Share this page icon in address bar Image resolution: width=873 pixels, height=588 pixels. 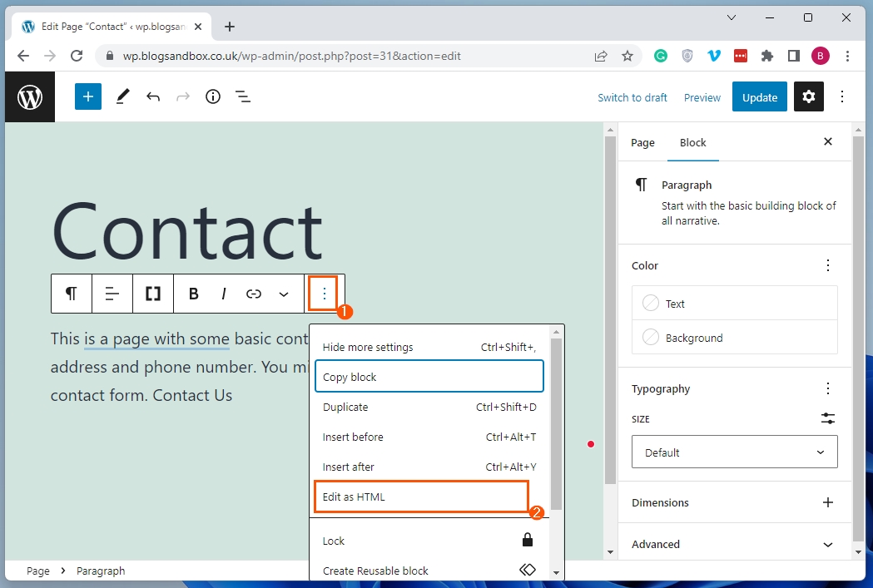pos(601,56)
